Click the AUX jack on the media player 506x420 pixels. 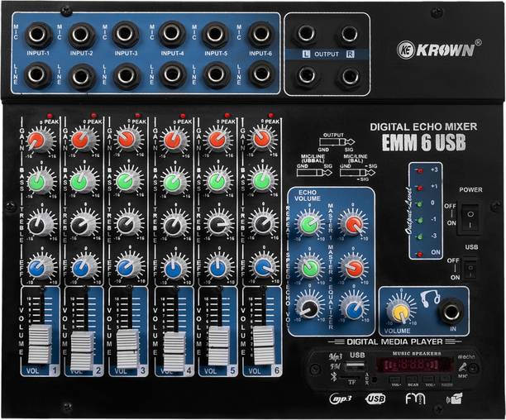tap(374, 379)
